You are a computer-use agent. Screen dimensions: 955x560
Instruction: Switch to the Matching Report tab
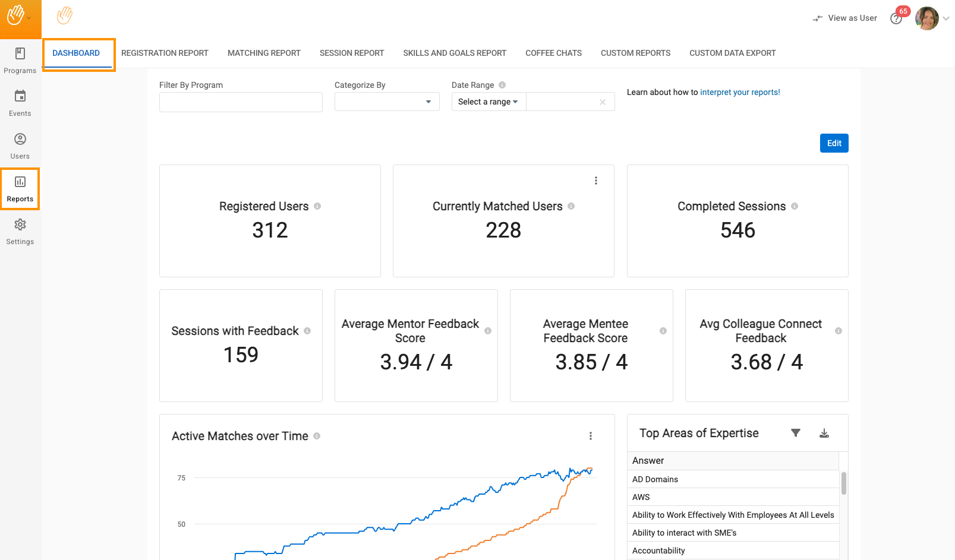(264, 53)
